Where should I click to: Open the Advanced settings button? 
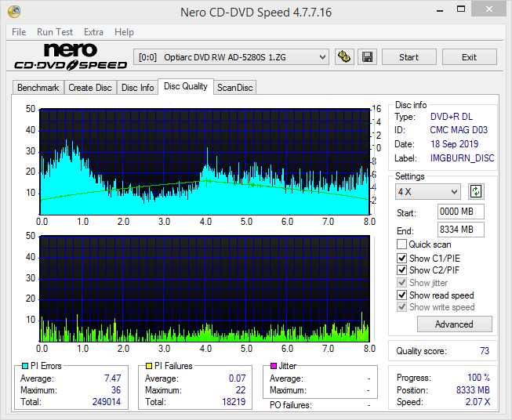tap(454, 324)
